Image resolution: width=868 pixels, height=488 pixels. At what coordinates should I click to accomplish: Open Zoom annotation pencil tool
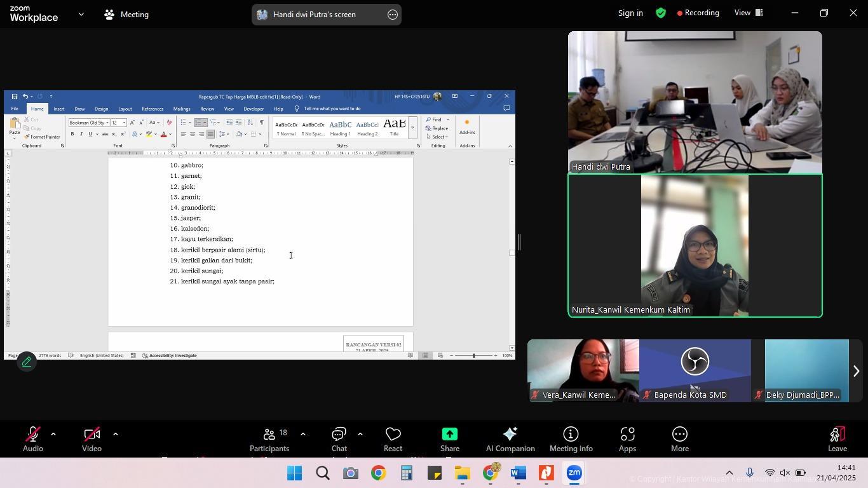pyautogui.click(x=26, y=362)
